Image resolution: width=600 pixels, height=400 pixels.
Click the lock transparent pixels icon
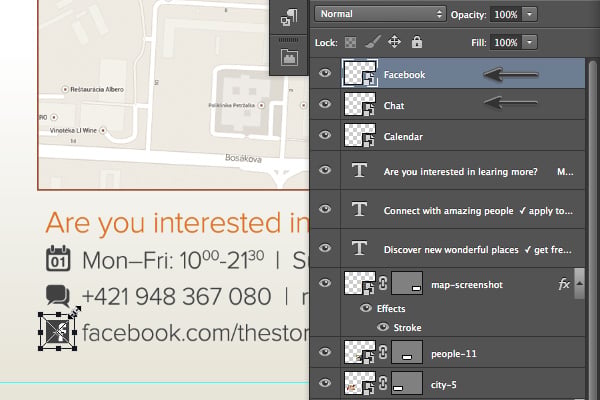click(x=350, y=42)
